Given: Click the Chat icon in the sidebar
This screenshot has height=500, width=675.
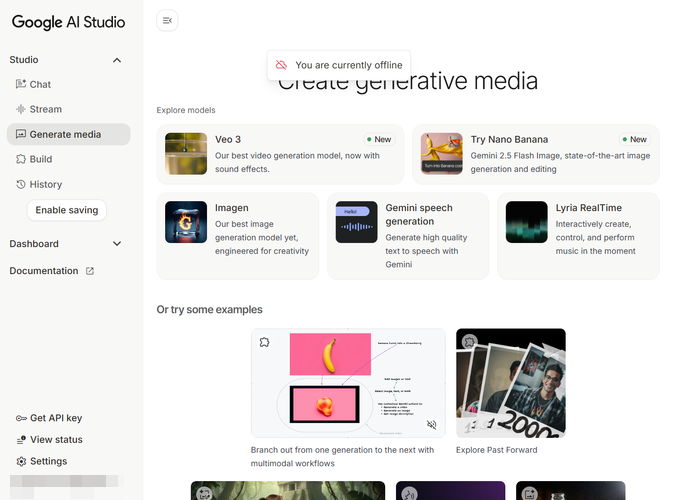Looking at the screenshot, I should [x=21, y=85].
